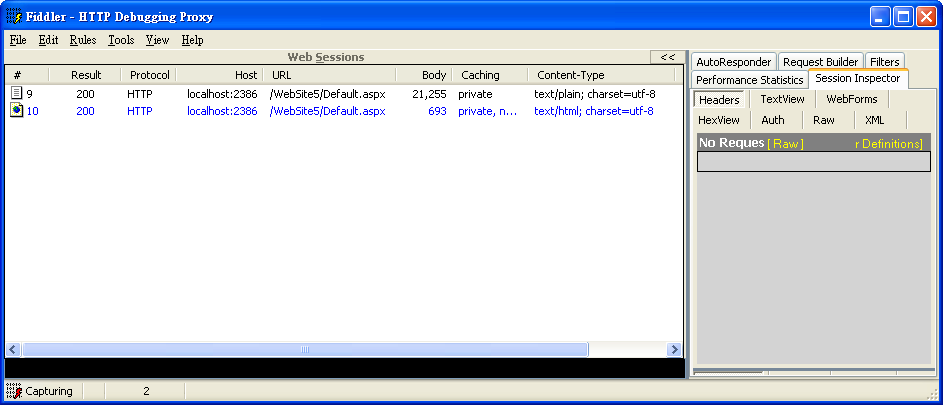Click the Capturing status icon
The image size is (943, 405).
tap(14, 391)
